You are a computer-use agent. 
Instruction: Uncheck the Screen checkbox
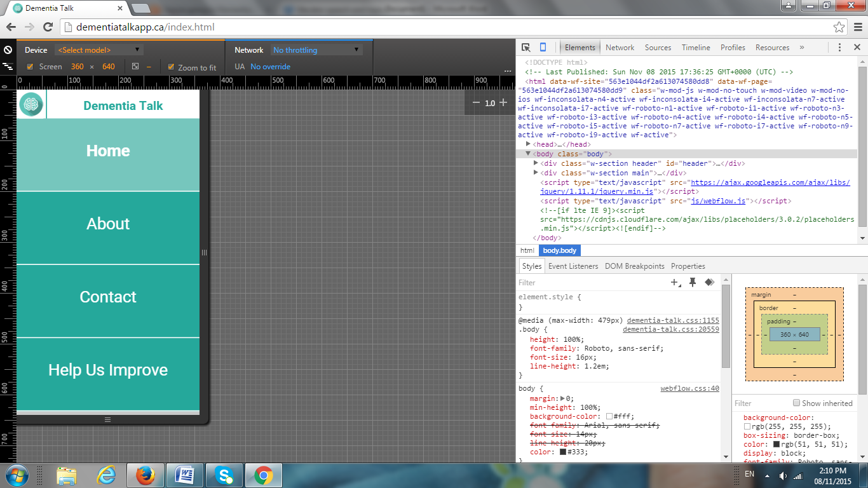[30, 67]
